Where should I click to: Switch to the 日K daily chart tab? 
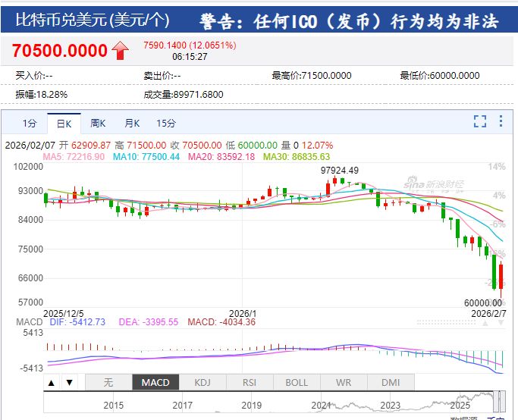[64, 123]
